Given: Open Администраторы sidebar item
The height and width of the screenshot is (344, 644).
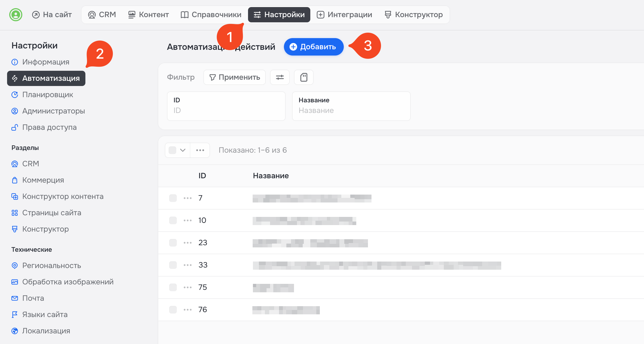Looking at the screenshot, I should pyautogui.click(x=48, y=111).
